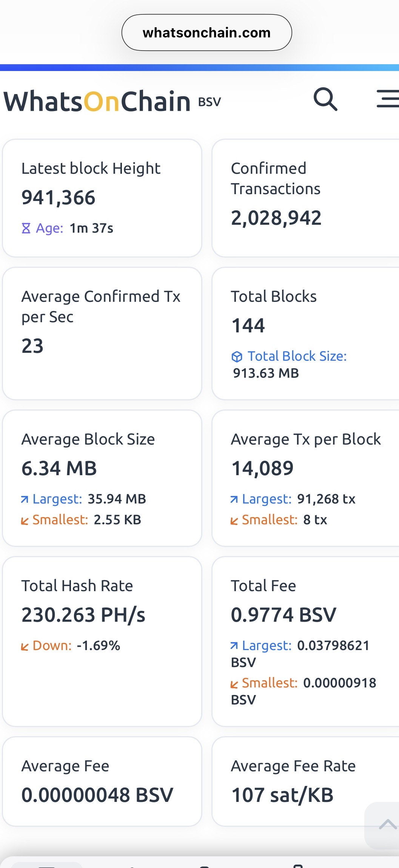This screenshot has height=868, width=399.
Task: Select the Total Fee heading
Action: click(263, 586)
